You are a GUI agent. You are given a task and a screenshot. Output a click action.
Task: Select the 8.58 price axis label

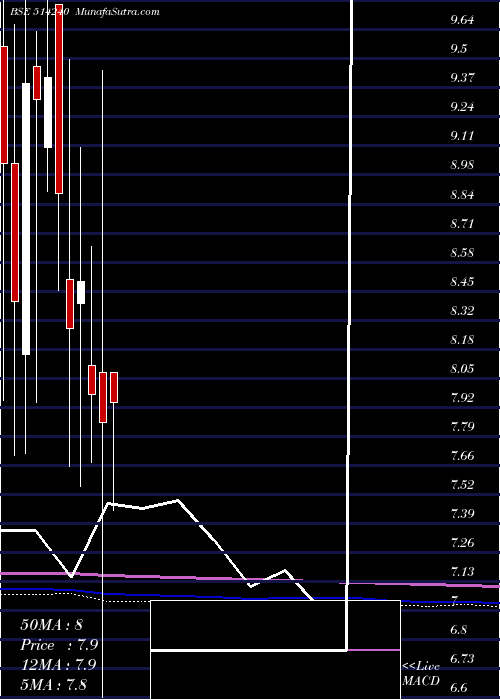point(462,253)
